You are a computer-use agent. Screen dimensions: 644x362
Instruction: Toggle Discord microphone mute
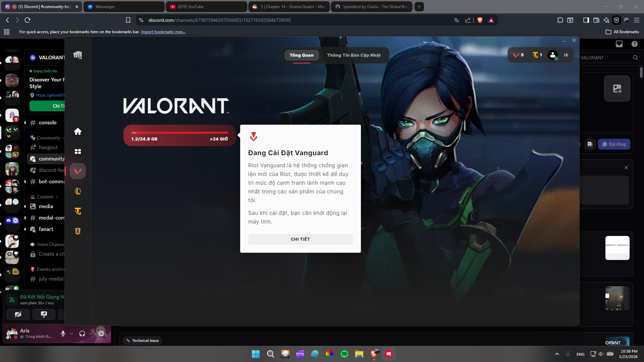point(63,334)
